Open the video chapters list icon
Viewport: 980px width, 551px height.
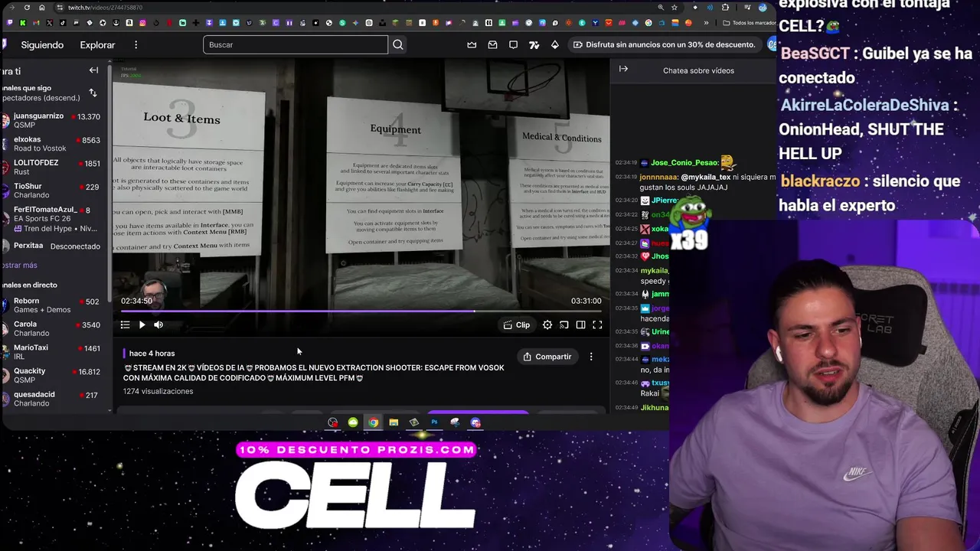pos(125,325)
